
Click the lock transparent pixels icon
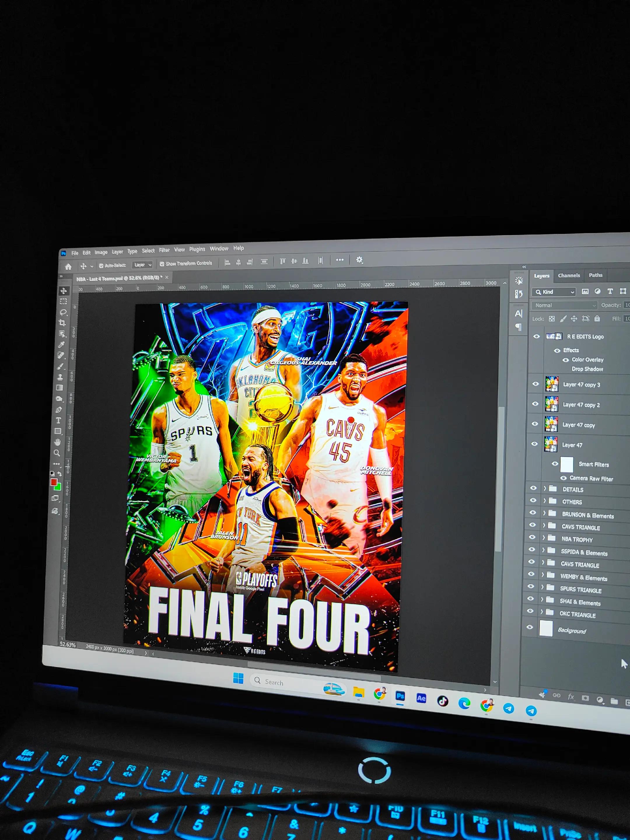pyautogui.click(x=552, y=318)
